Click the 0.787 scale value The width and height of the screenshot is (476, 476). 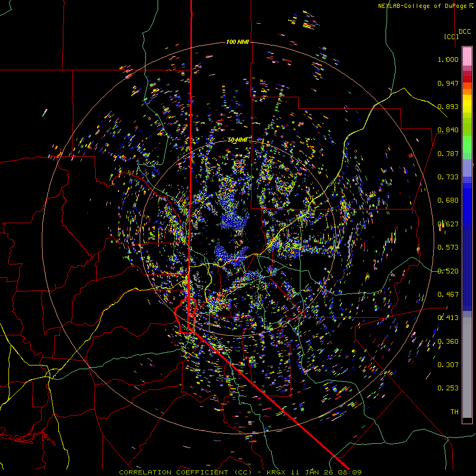pos(448,153)
